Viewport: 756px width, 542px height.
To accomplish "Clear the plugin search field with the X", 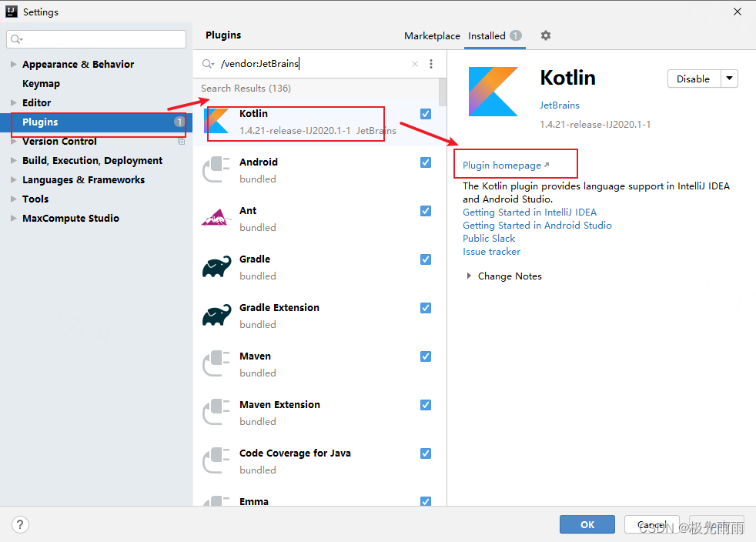I will coord(414,64).
